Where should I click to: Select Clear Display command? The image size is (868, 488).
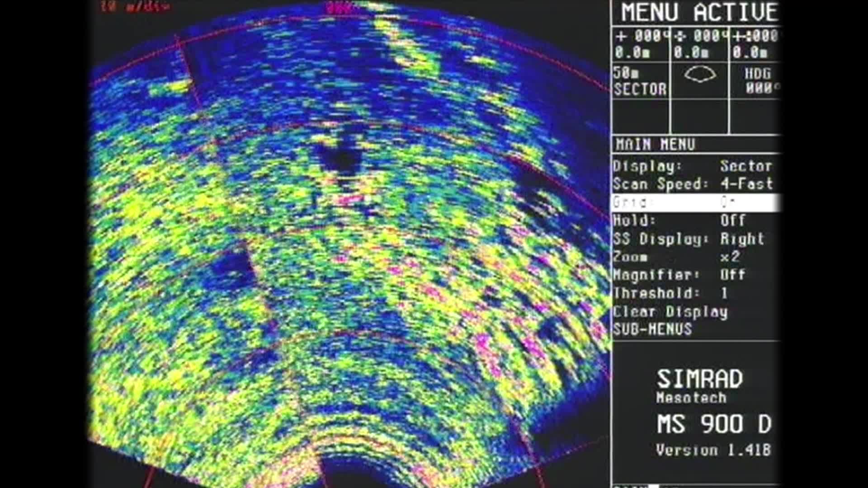[x=670, y=312]
